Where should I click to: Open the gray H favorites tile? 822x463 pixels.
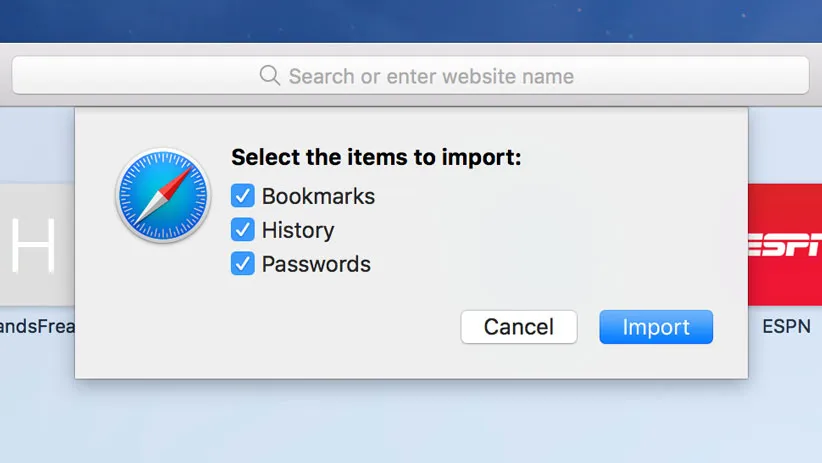pos(37,245)
